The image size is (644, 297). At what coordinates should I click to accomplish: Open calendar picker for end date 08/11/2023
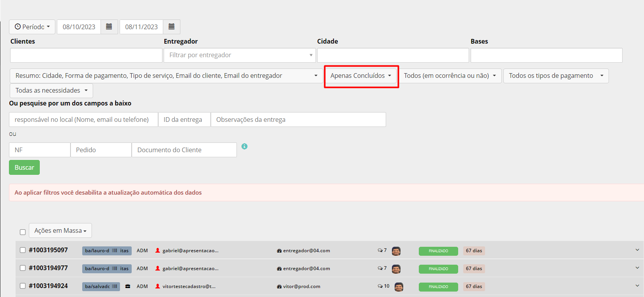(x=171, y=27)
